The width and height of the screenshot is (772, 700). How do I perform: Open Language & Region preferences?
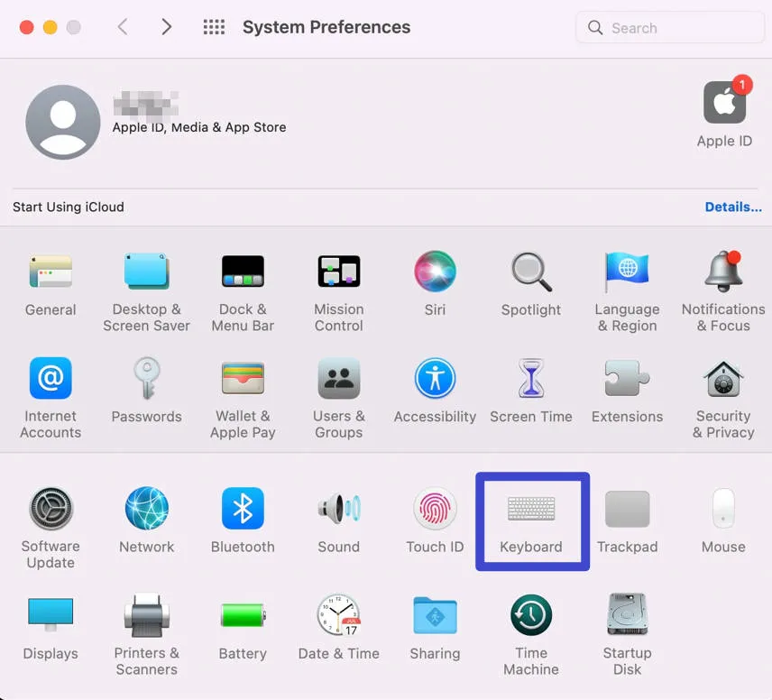coord(628,291)
